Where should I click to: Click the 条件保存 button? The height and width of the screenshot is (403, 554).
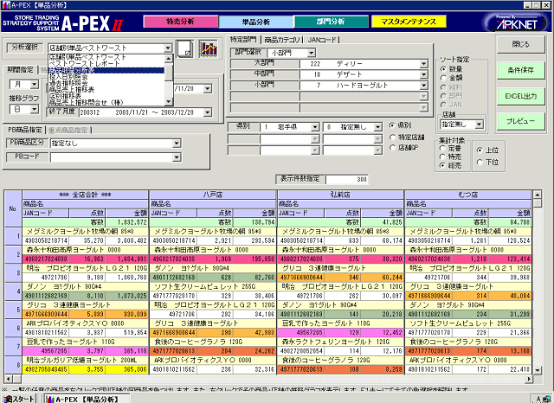tap(521, 70)
